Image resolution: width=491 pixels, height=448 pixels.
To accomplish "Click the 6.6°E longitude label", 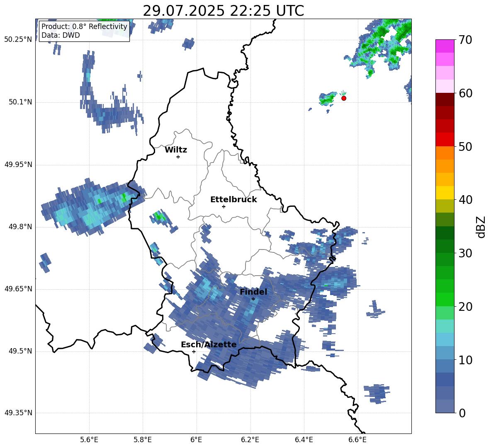I will click(x=357, y=440).
